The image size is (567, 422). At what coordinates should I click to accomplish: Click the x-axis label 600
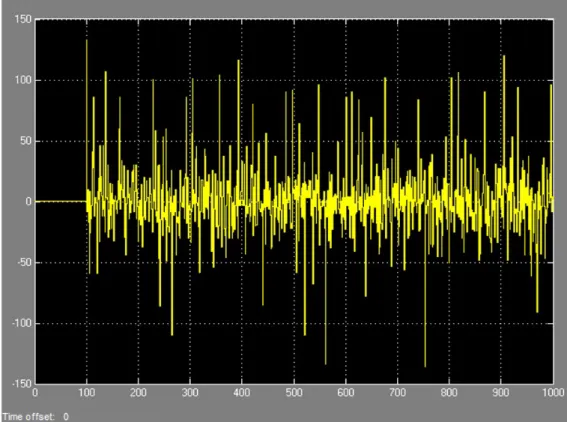tap(345, 393)
